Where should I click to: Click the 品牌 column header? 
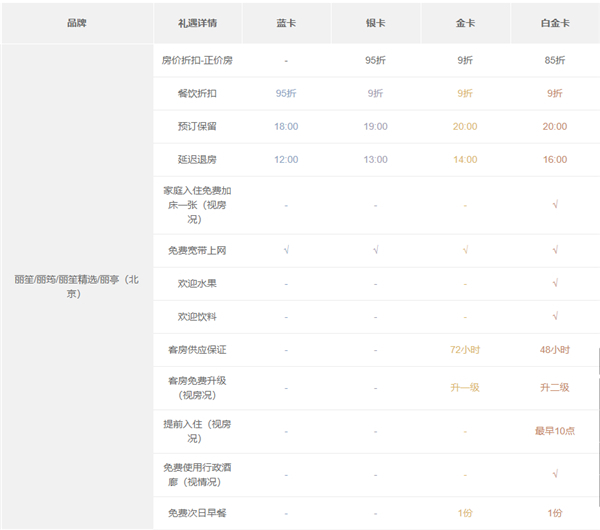tap(76, 22)
